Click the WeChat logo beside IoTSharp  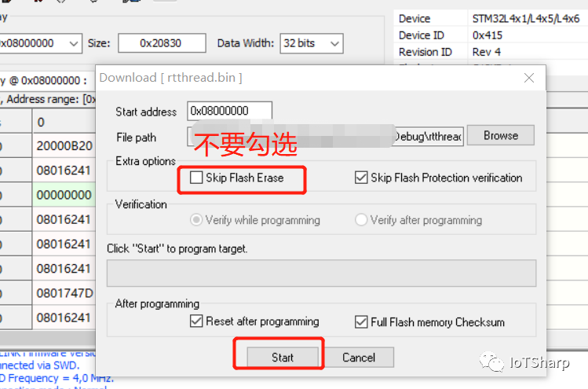click(x=491, y=362)
